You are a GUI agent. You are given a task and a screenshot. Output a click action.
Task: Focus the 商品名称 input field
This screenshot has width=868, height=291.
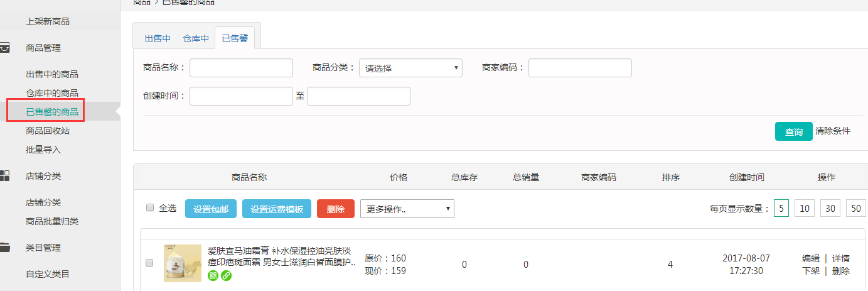click(x=241, y=68)
